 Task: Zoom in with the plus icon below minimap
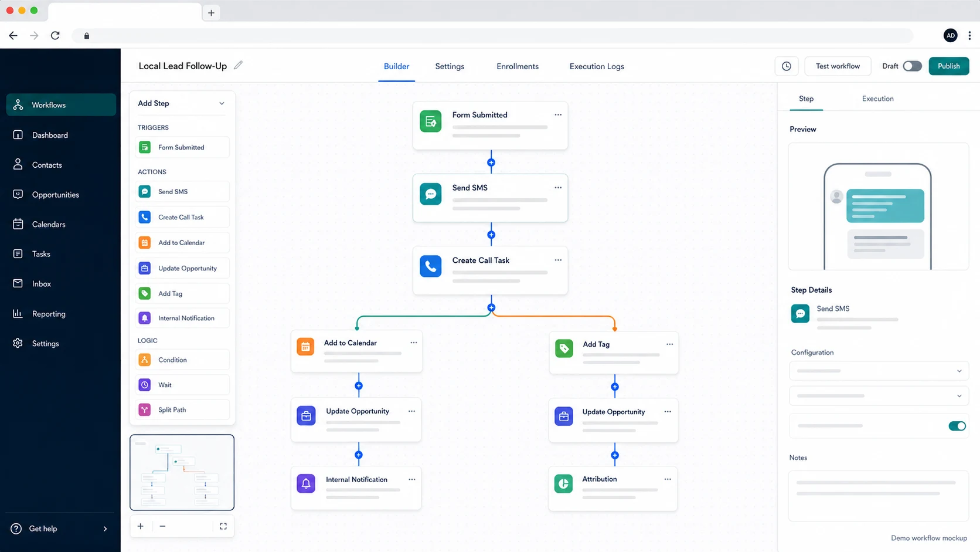[x=141, y=526]
